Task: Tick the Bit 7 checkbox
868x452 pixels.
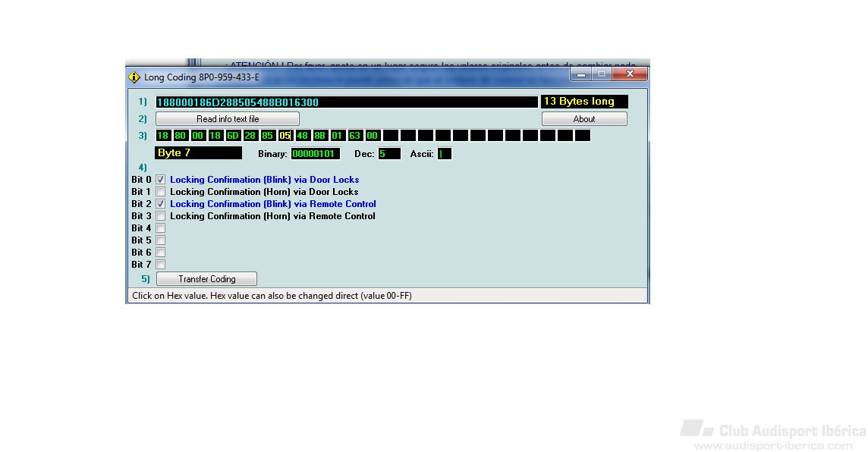Action: [161, 265]
